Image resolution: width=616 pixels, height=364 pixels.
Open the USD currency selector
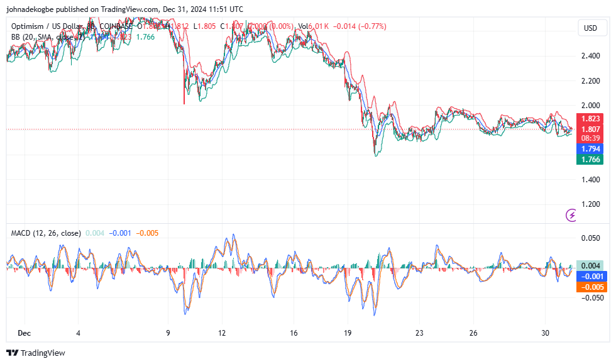[592, 28]
